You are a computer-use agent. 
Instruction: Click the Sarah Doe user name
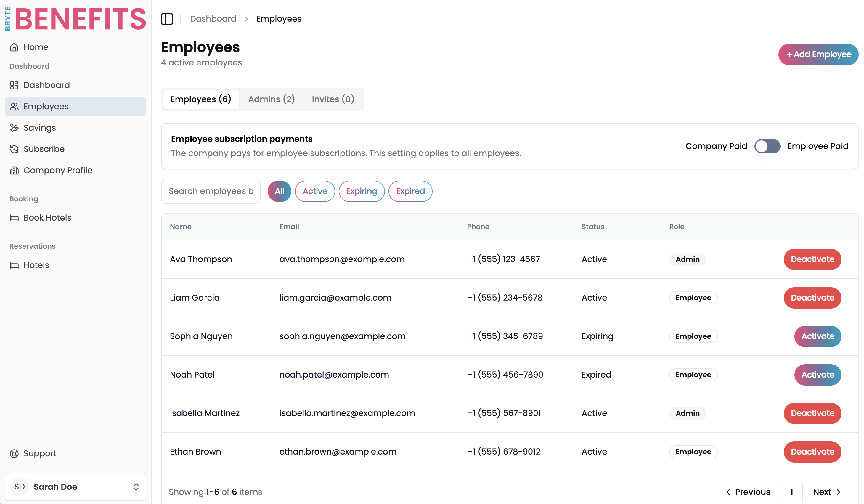pyautogui.click(x=55, y=487)
